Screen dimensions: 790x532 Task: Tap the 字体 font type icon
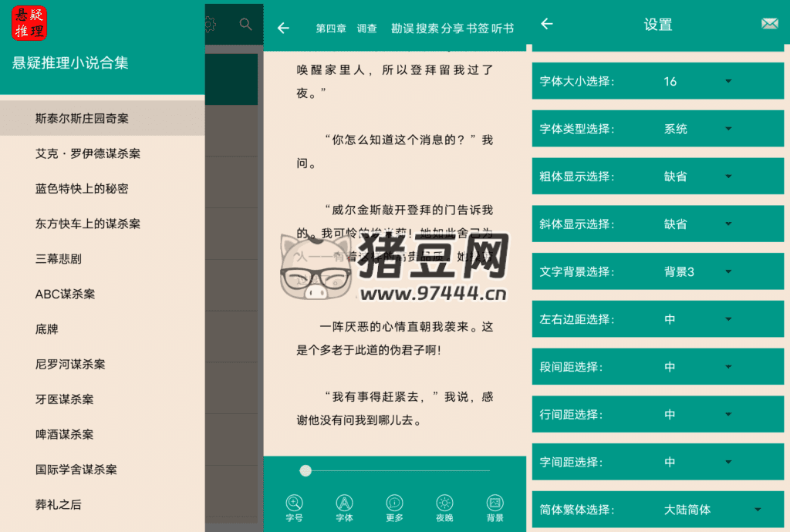coord(344,507)
